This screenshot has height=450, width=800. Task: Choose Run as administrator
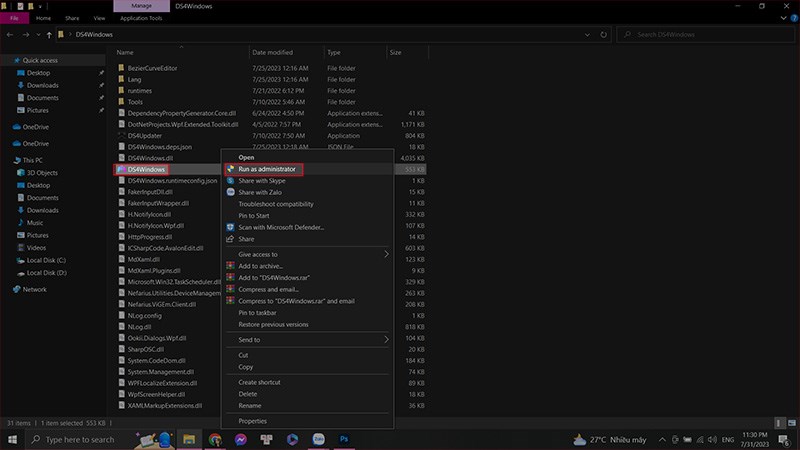(x=267, y=169)
